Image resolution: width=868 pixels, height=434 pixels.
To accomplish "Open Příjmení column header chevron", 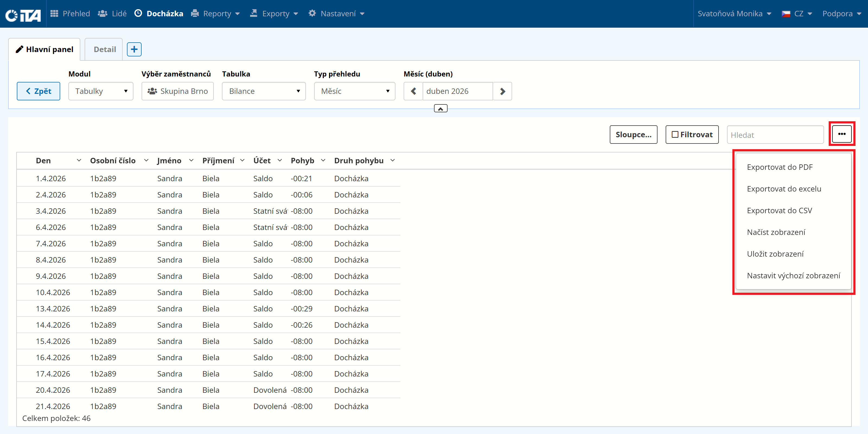I will point(242,160).
